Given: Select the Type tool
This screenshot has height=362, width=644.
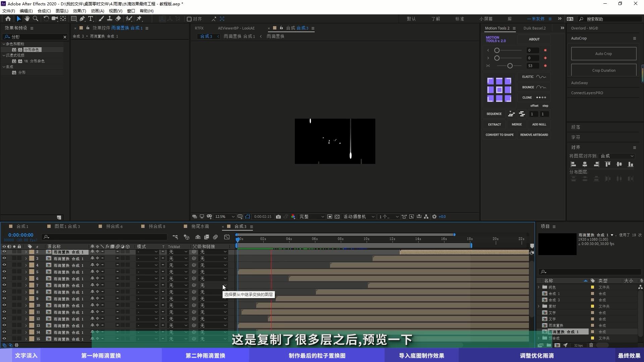Looking at the screenshot, I should (91, 19).
